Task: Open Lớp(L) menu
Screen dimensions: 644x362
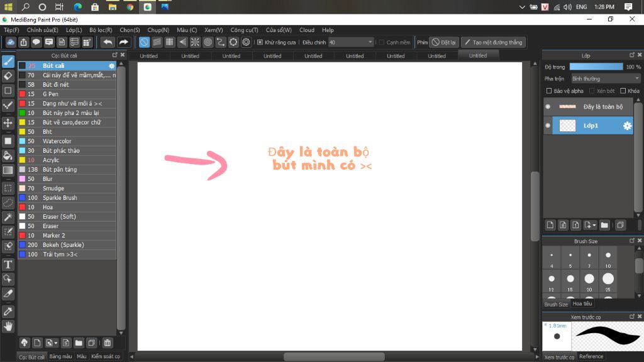Action: 74,30
